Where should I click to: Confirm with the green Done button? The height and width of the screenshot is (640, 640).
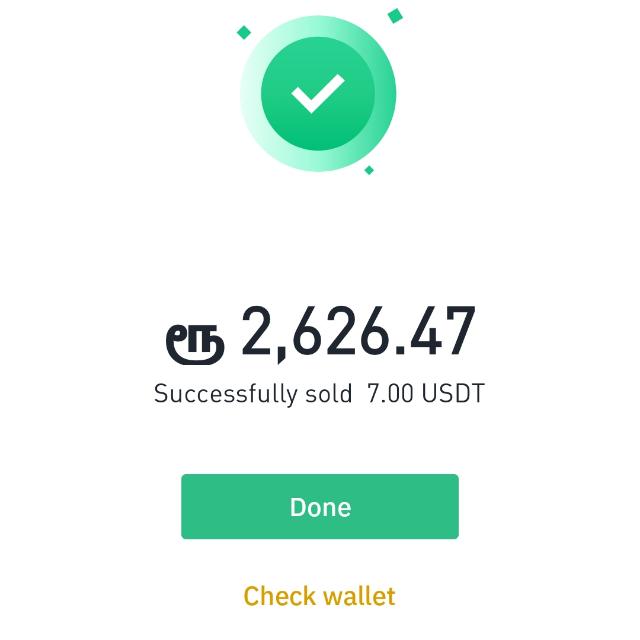320,507
